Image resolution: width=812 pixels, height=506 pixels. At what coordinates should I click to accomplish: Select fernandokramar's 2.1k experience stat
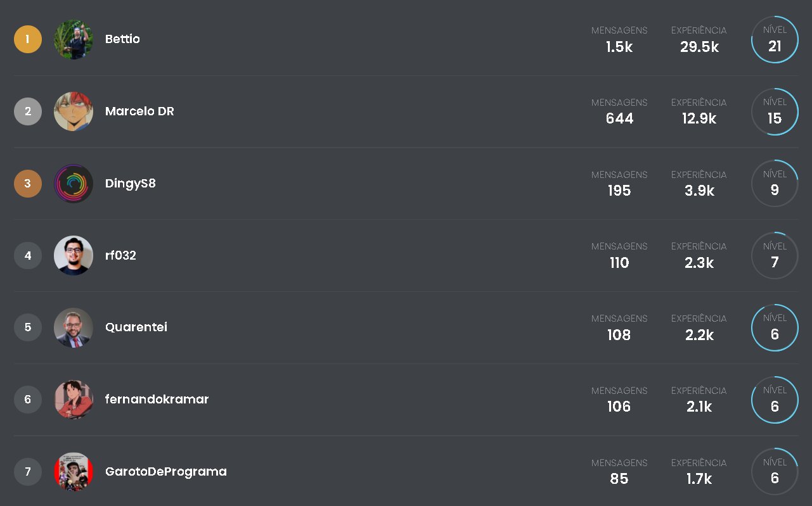tap(699, 407)
